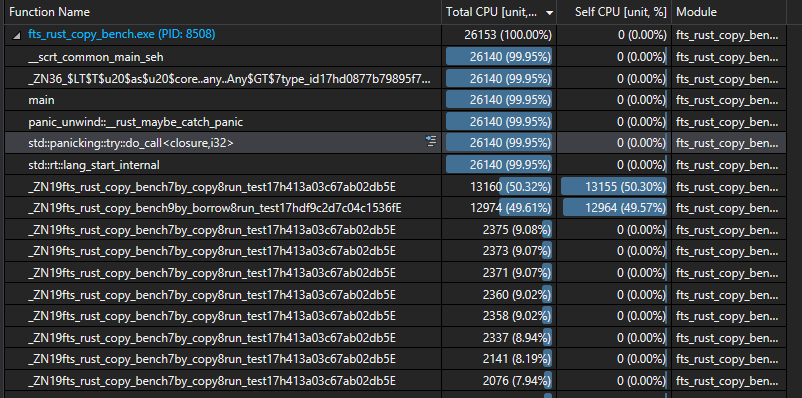Click Total CPU bar for __scrt_common_main_seh
The height and width of the screenshot is (398, 802).
click(499, 57)
